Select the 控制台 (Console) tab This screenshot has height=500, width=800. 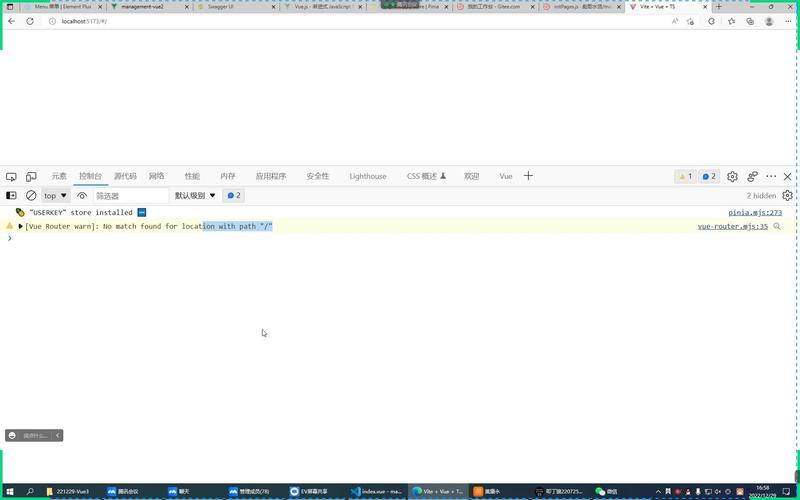tap(90, 176)
